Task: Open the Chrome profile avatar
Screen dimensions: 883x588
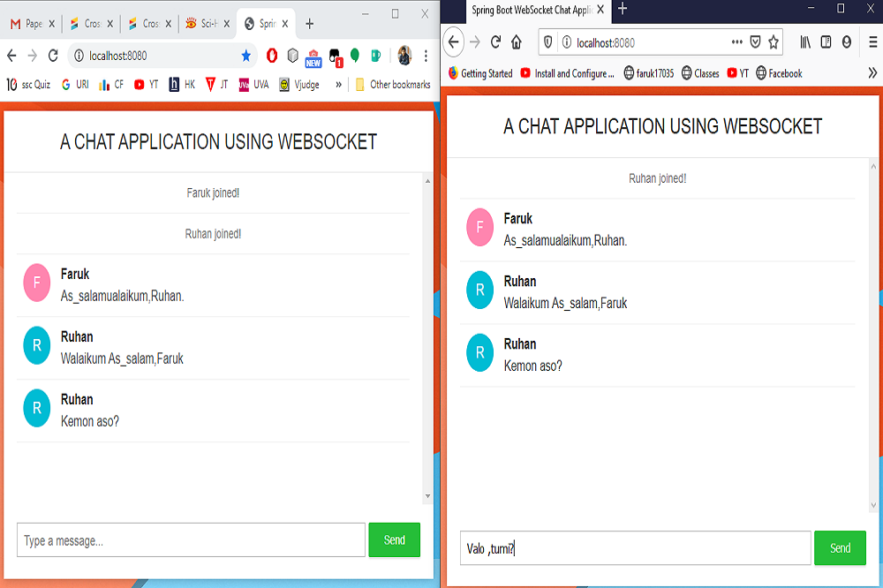Action: [404, 56]
